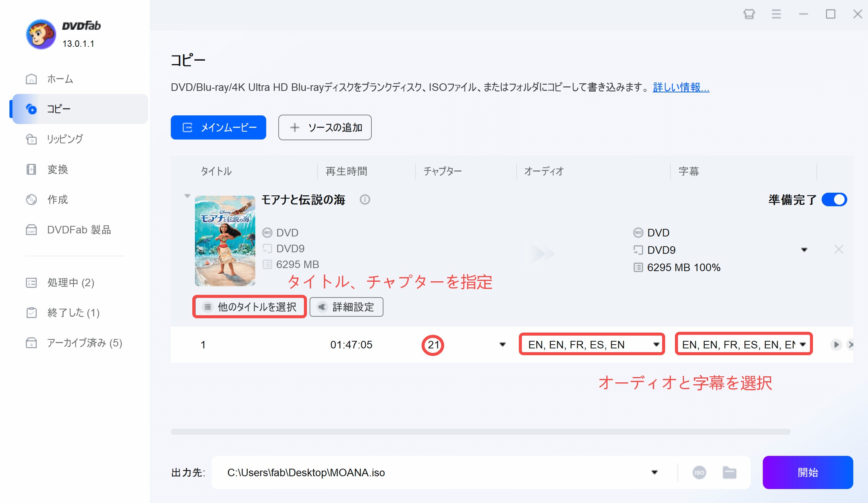868x503 pixels.
Task: Click 他のタイトルを選択 button
Action: click(250, 307)
